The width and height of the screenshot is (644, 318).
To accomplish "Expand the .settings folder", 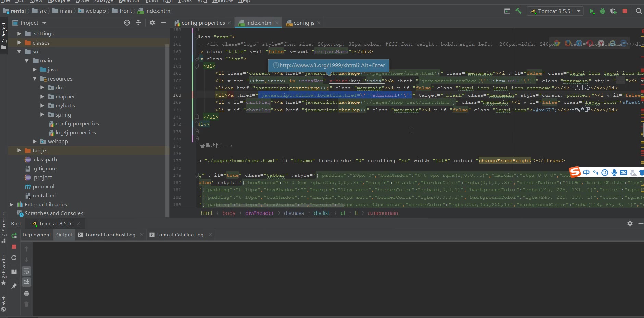I will (x=20, y=34).
